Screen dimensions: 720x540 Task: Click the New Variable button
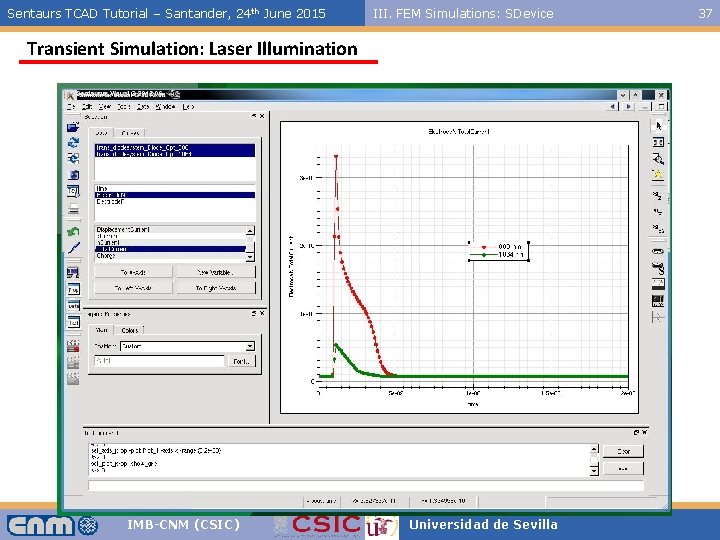tap(216, 272)
